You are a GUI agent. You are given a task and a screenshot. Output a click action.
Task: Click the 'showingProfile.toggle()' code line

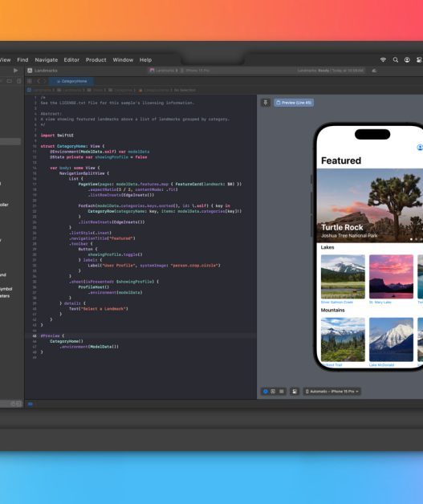tap(115, 254)
